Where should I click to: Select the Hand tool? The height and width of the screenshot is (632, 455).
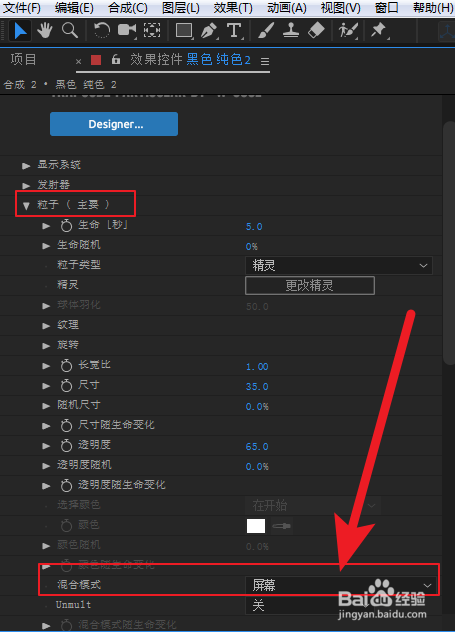click(45, 31)
